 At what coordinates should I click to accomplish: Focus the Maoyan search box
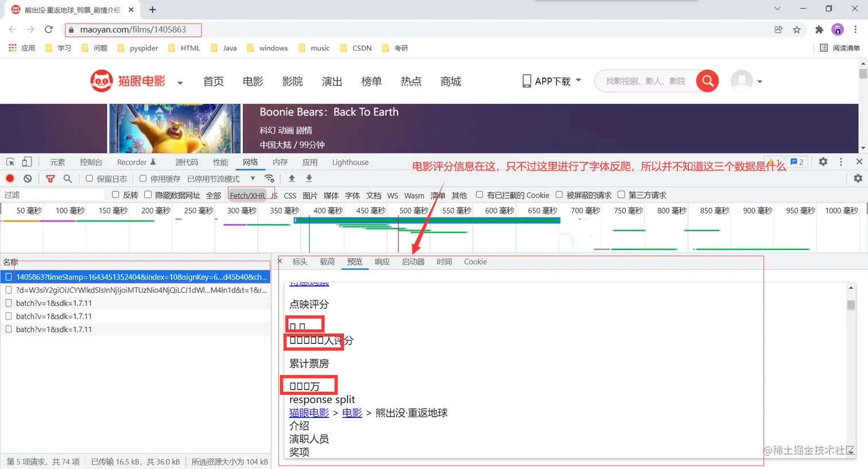coord(646,81)
